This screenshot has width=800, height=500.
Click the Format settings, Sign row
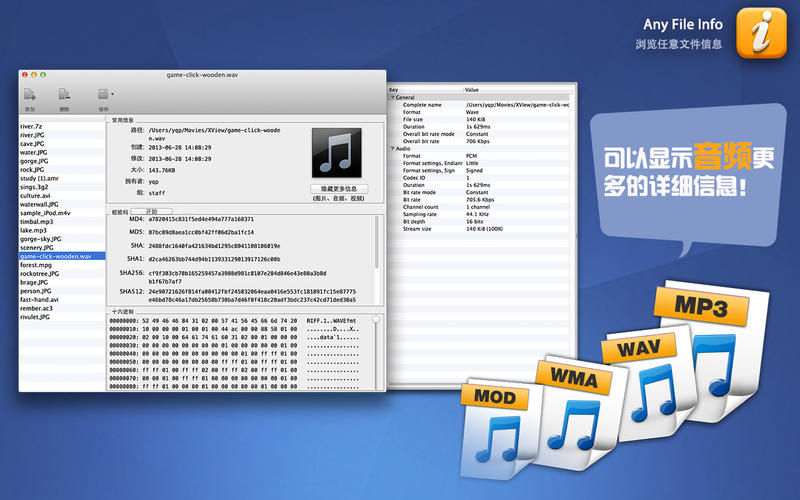[x=479, y=170]
